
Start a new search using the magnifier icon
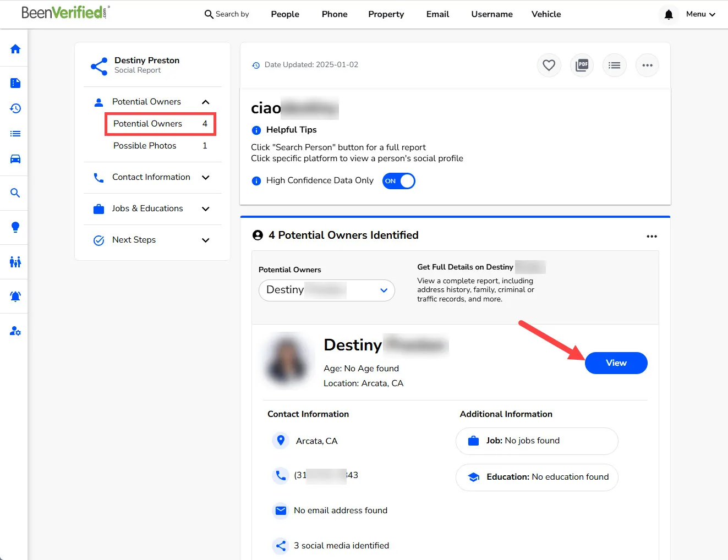point(14,193)
